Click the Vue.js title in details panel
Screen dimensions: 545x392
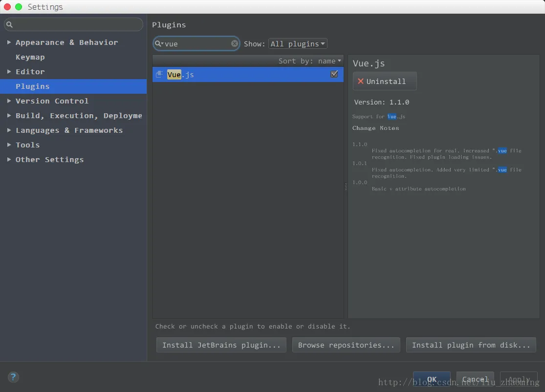(x=369, y=63)
